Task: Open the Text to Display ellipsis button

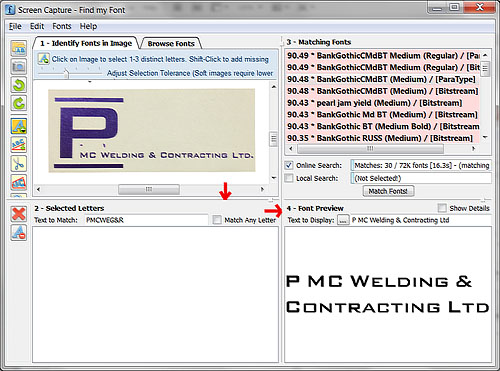Action: (343, 220)
